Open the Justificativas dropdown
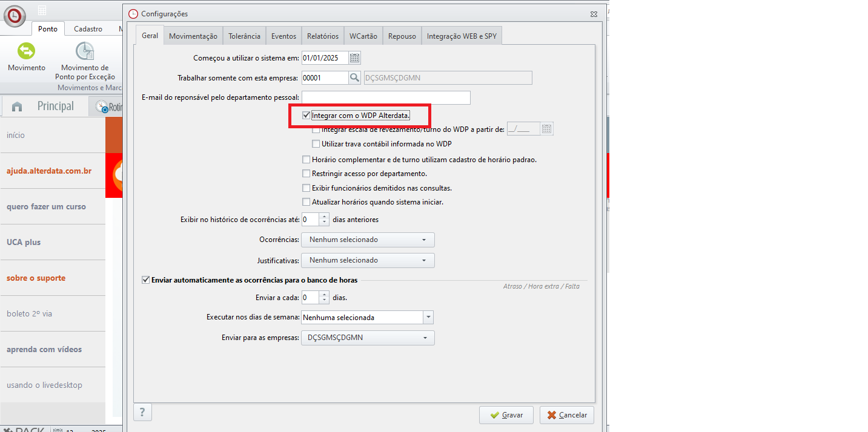This screenshot has height=432, width=868. 368,260
